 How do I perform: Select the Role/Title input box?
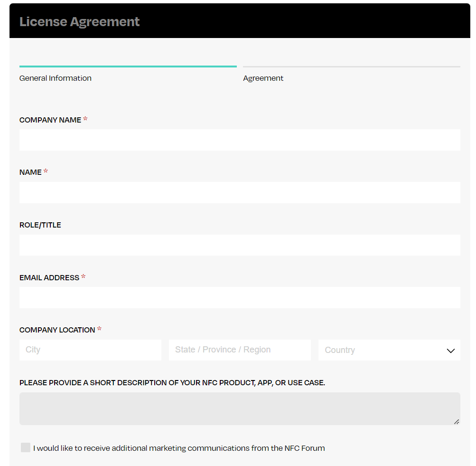tap(240, 245)
